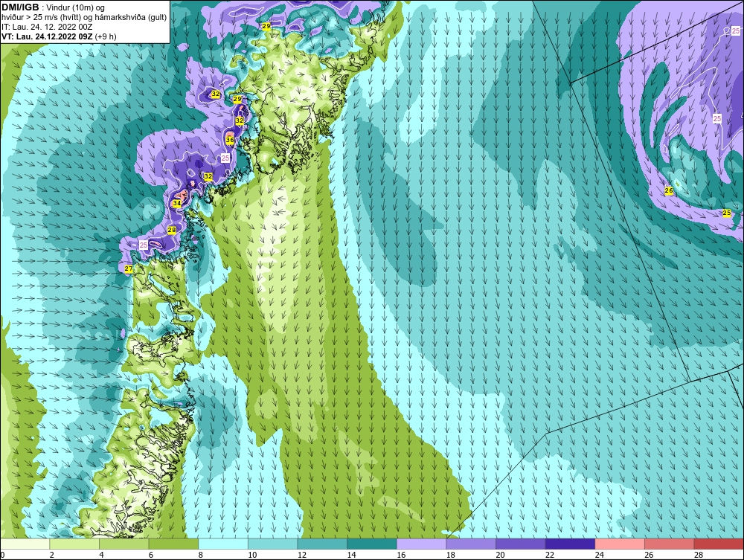Select the olive green 6–8 m/s legend swatch
The image size is (744, 560).
coord(173,544)
